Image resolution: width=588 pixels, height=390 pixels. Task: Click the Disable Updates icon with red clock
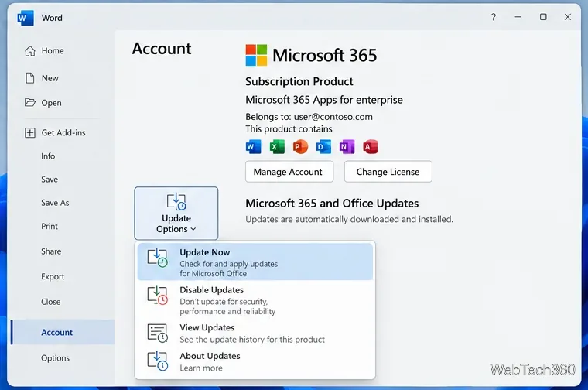[x=158, y=296]
